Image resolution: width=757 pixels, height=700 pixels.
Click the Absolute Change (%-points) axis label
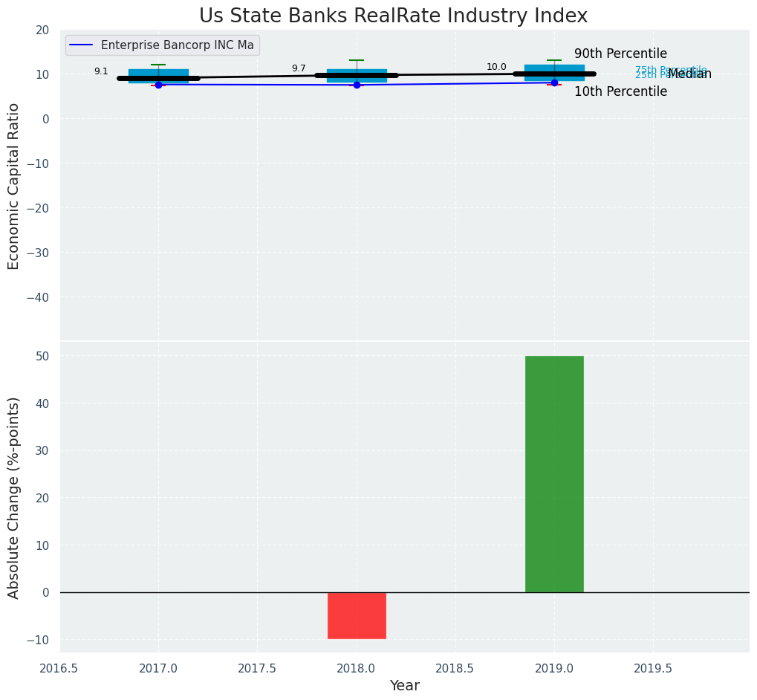pyautogui.click(x=14, y=497)
